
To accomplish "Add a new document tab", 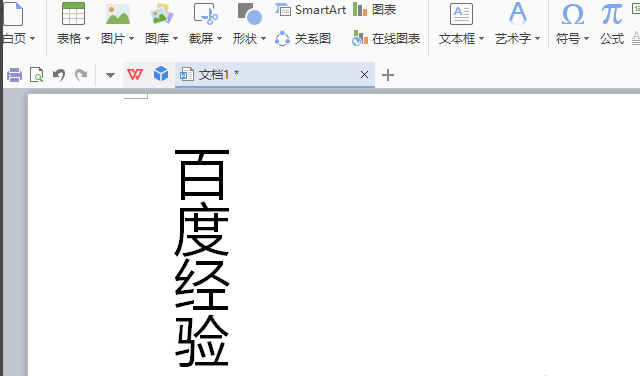I will tap(388, 75).
